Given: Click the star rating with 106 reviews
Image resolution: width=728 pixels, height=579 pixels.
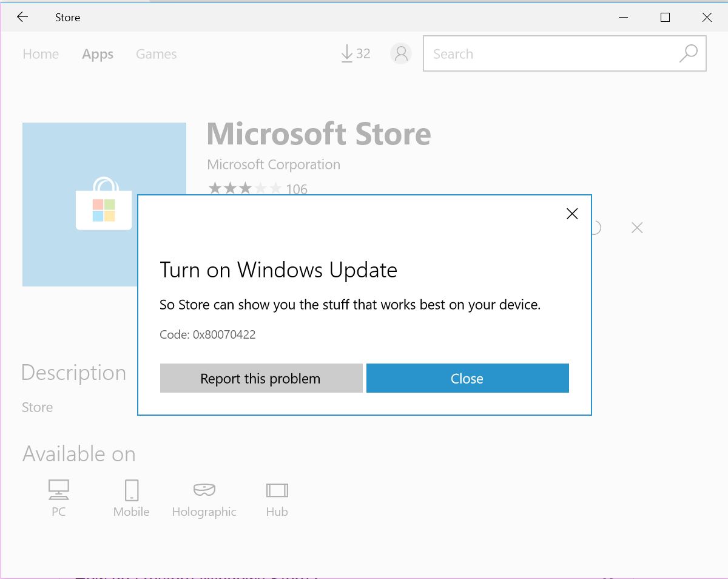Looking at the screenshot, I should (258, 189).
